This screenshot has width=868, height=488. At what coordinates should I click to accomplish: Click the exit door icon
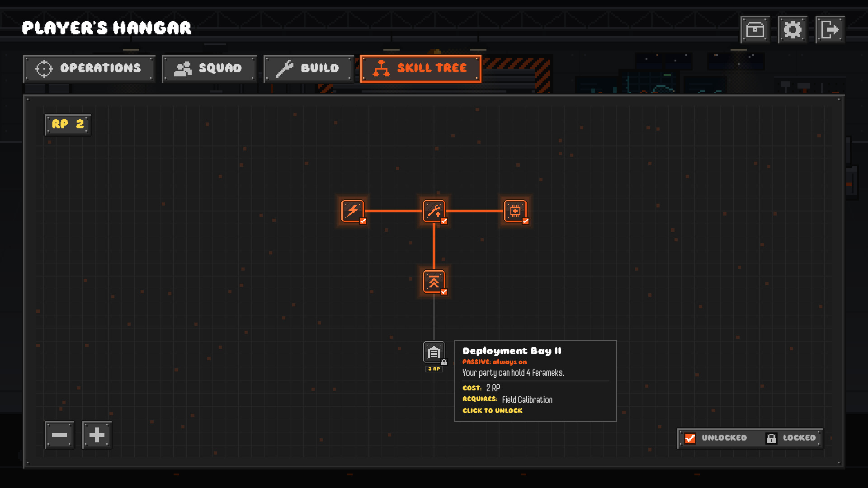pos(830,30)
